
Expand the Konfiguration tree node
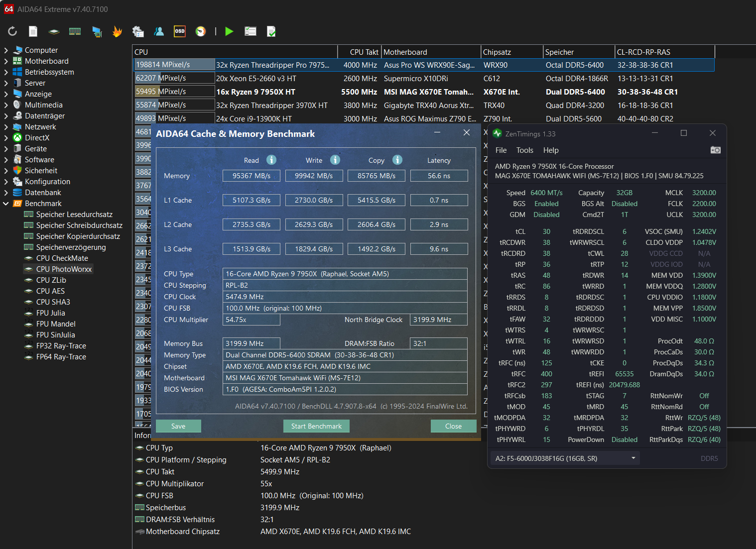click(x=6, y=182)
